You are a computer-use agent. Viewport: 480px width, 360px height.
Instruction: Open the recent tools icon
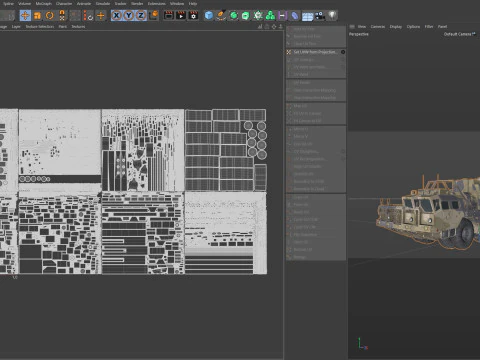(x=62, y=16)
